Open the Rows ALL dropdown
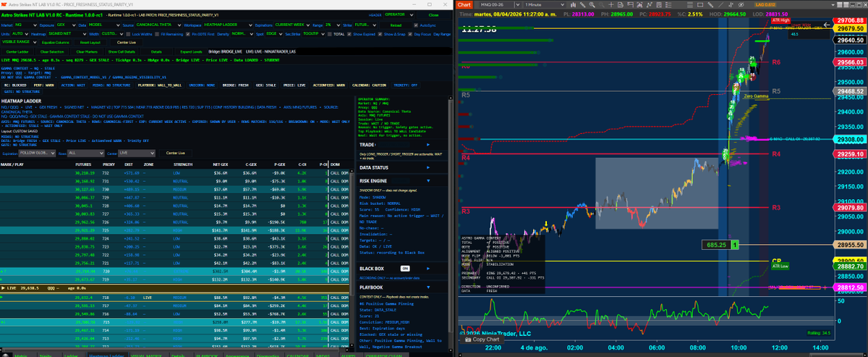 pyautogui.click(x=87, y=154)
